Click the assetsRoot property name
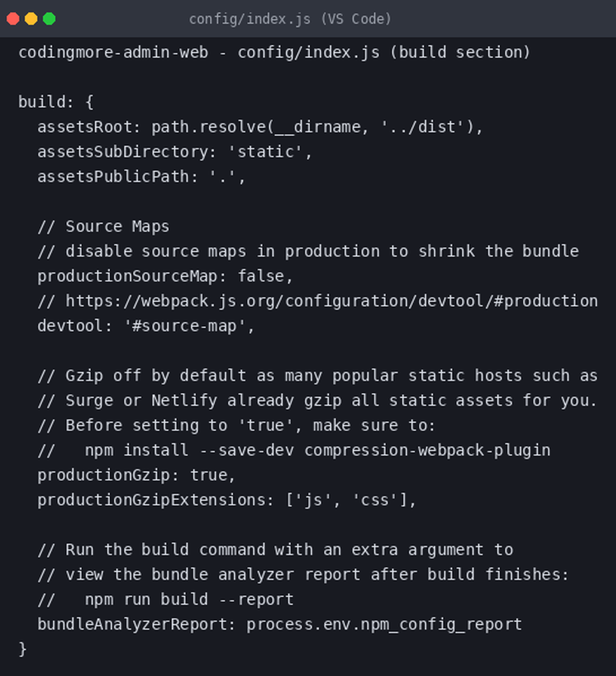 click(85, 127)
